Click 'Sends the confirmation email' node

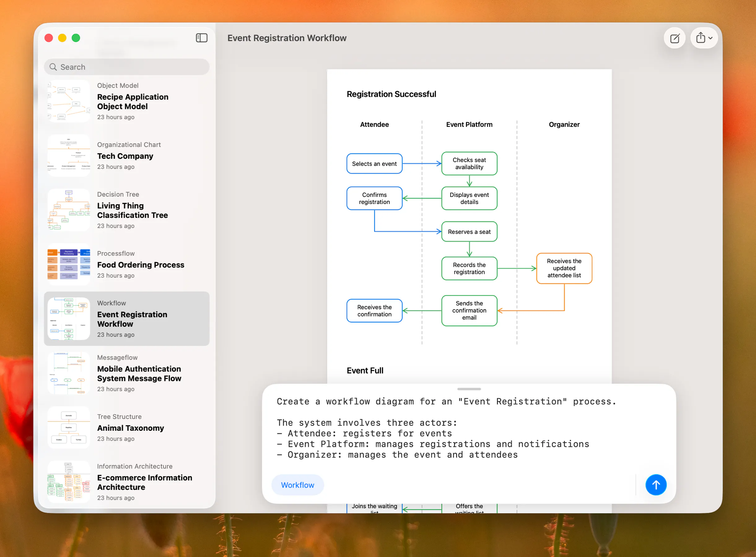tap(469, 311)
